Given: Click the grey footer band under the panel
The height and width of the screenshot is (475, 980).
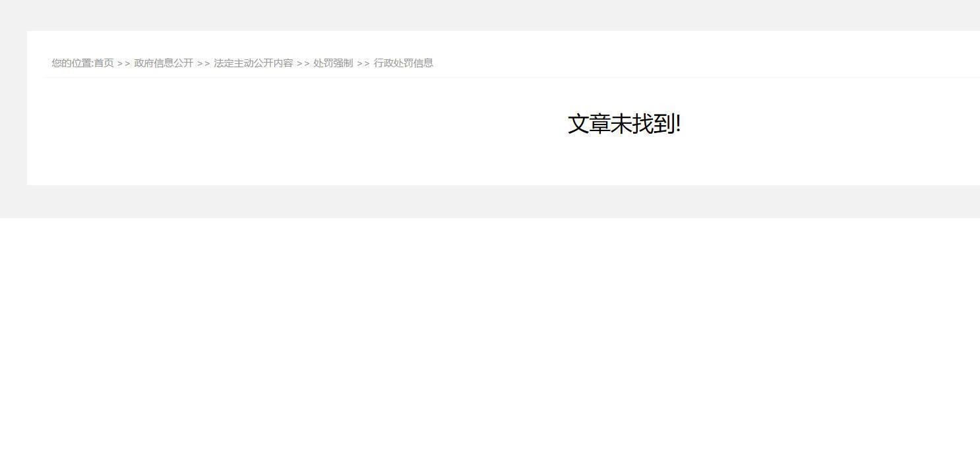Looking at the screenshot, I should point(490,202).
